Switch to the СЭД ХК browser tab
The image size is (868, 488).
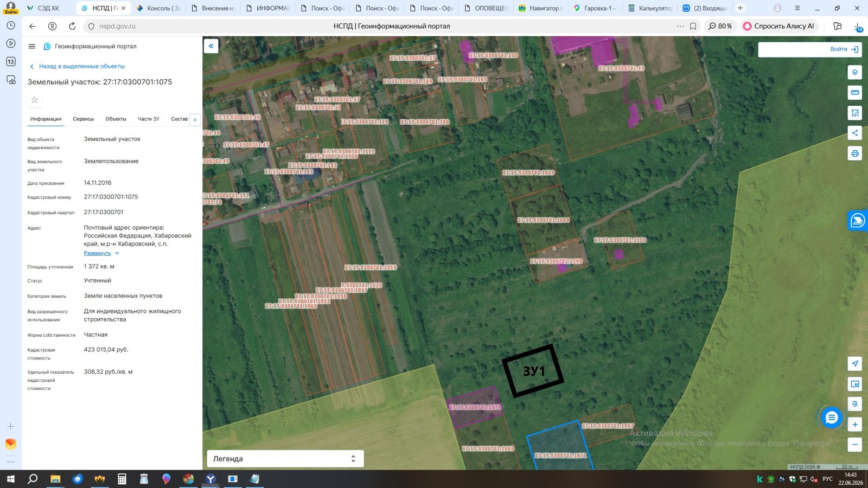click(x=48, y=8)
